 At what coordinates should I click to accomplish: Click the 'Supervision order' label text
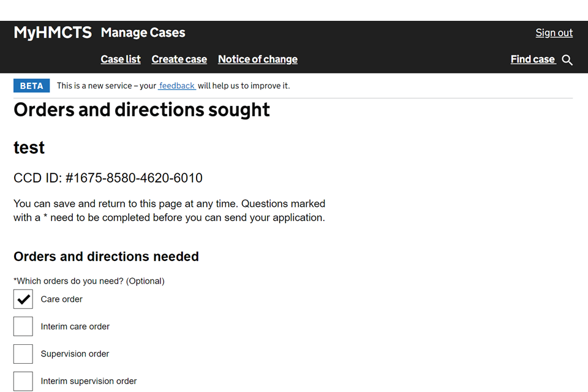[75, 354]
